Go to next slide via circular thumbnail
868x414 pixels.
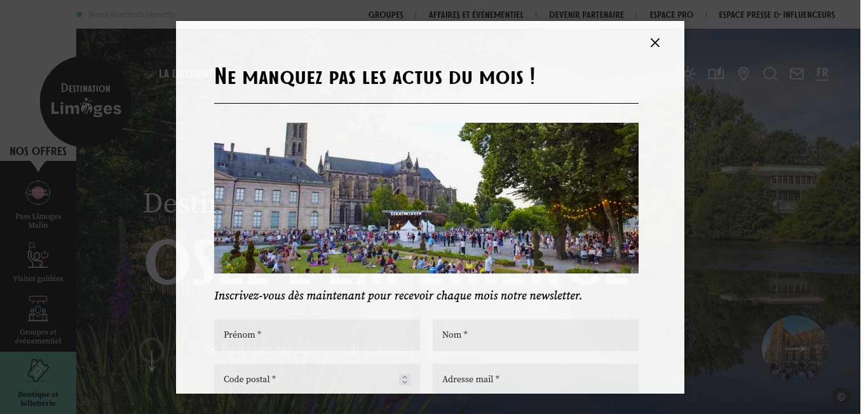795,349
